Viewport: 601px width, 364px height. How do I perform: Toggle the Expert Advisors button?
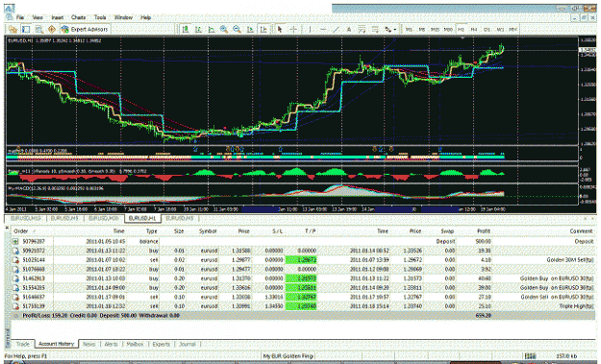point(85,29)
